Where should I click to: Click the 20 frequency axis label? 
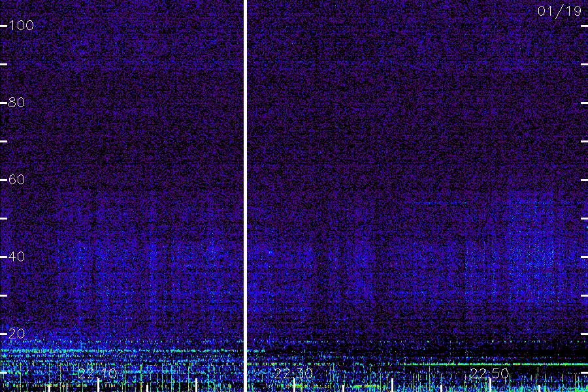(x=16, y=333)
